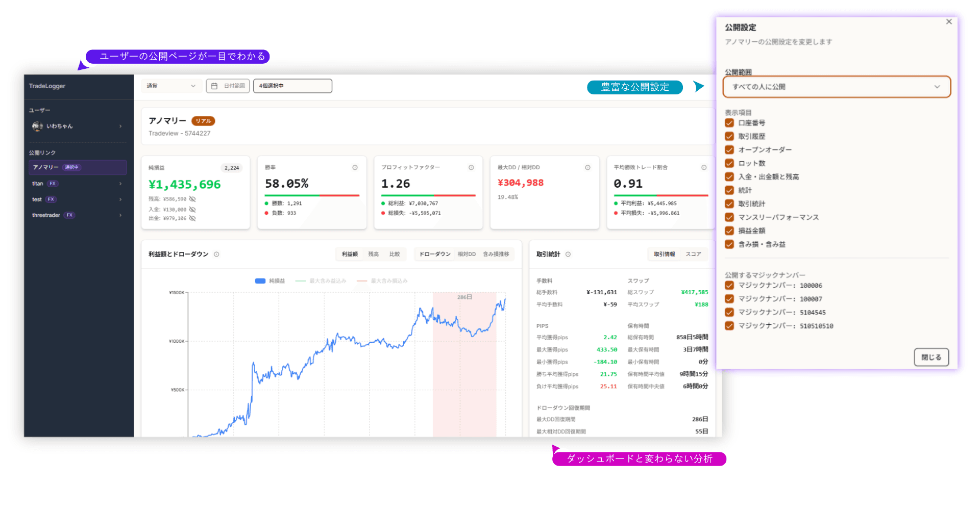Open the 公開範囲 dropdown すべての人に公開
The width and height of the screenshot is (980, 510).
tap(837, 87)
